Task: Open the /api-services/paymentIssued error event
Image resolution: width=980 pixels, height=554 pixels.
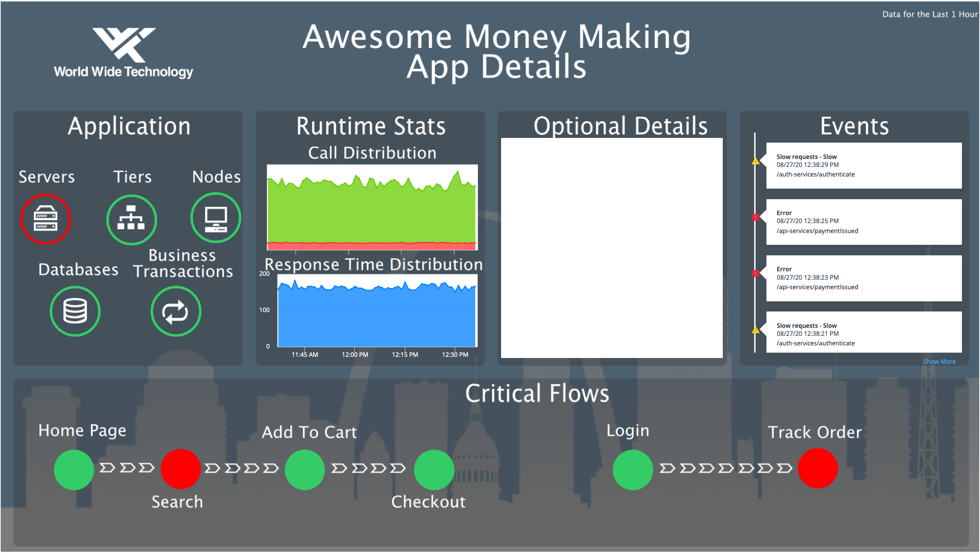Action: (864, 222)
